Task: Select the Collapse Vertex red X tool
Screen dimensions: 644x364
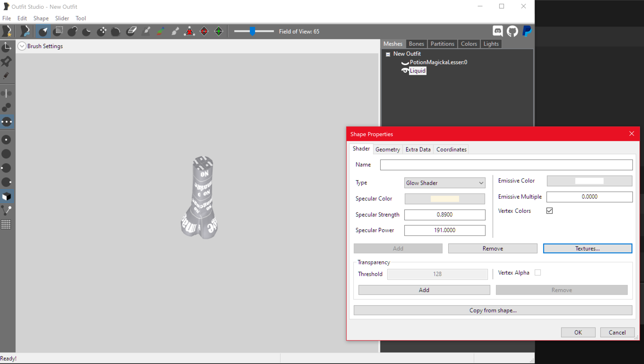Action: pos(190,31)
